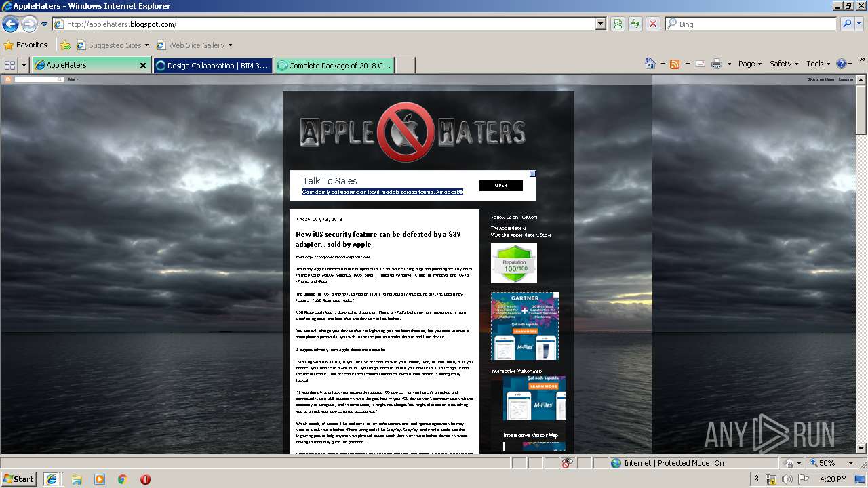Switch to Complete Package of 2018 tab
868x488 pixels.
click(x=334, y=65)
